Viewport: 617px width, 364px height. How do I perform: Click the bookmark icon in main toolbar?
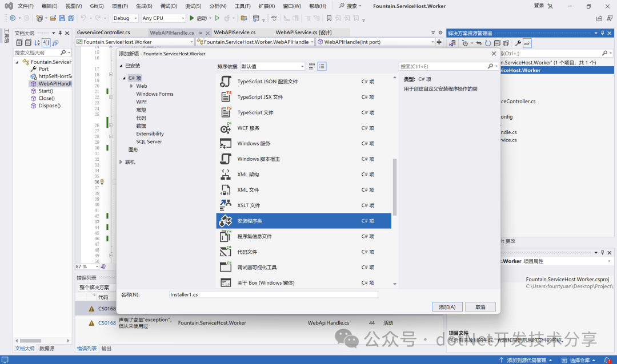pyautogui.click(x=329, y=18)
